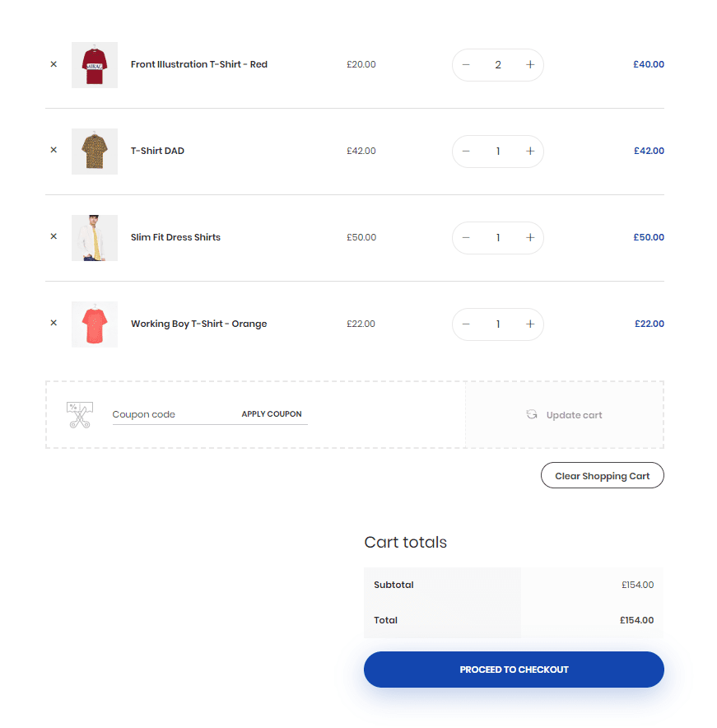This screenshot has width=717, height=728.
Task: Apply the coupon code
Action: point(271,413)
